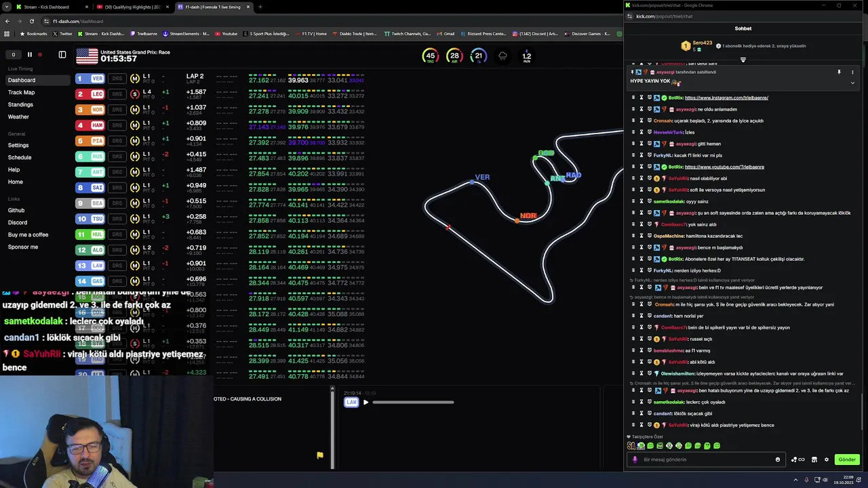Expand the pinned message chevron
Viewport: 868px width, 488px height.
(852, 83)
